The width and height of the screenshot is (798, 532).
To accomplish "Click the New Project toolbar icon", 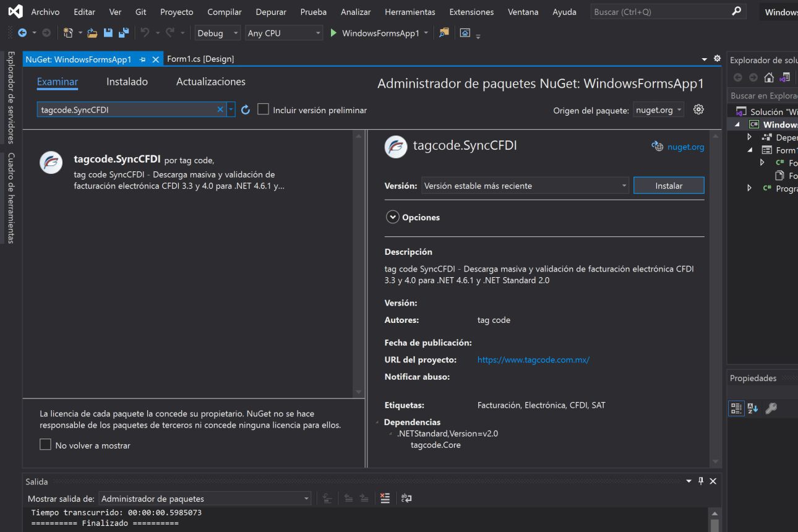I will pyautogui.click(x=68, y=33).
